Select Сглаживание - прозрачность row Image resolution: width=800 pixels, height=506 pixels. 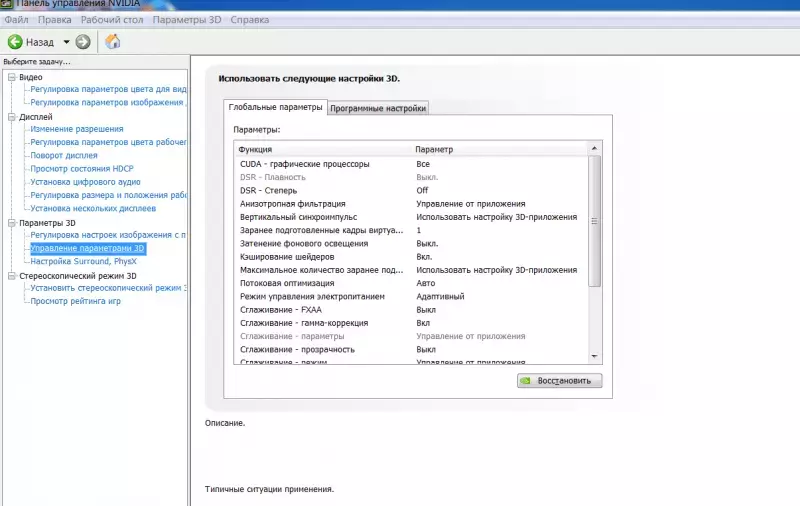coord(411,350)
